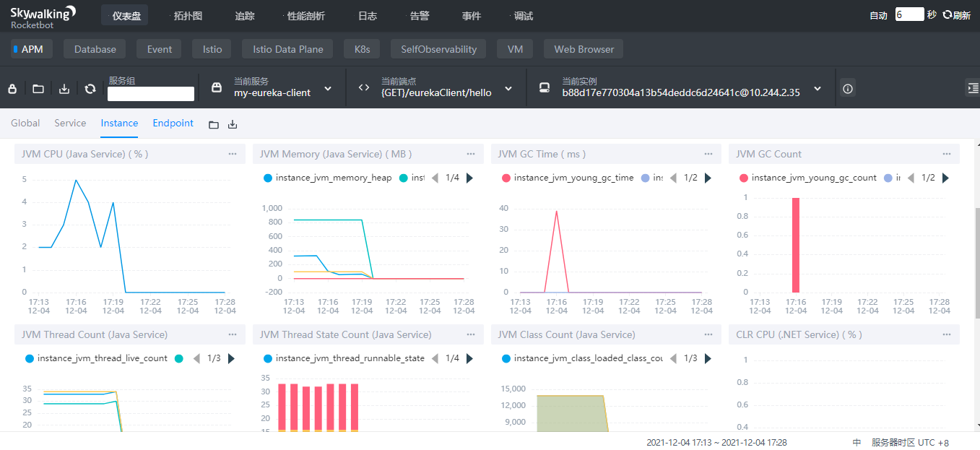Open the folder import icon beside the lock

(38, 89)
